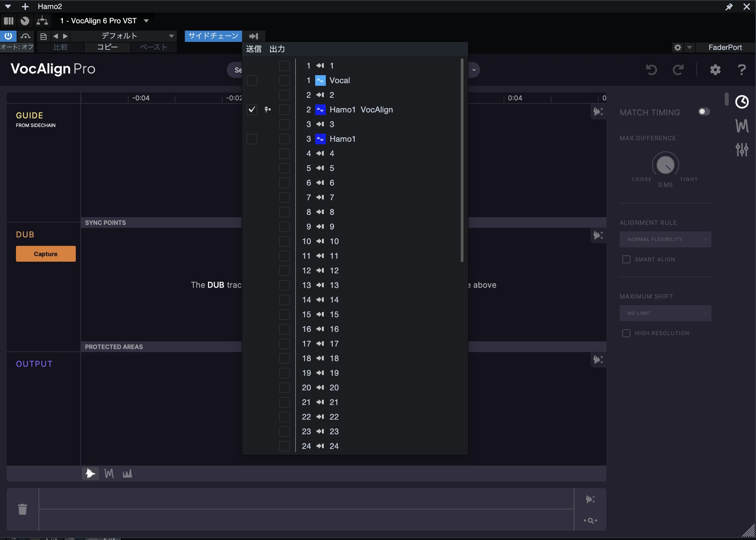Open the channel editor bars icon
This screenshot has width=756, height=540.
click(9, 21)
